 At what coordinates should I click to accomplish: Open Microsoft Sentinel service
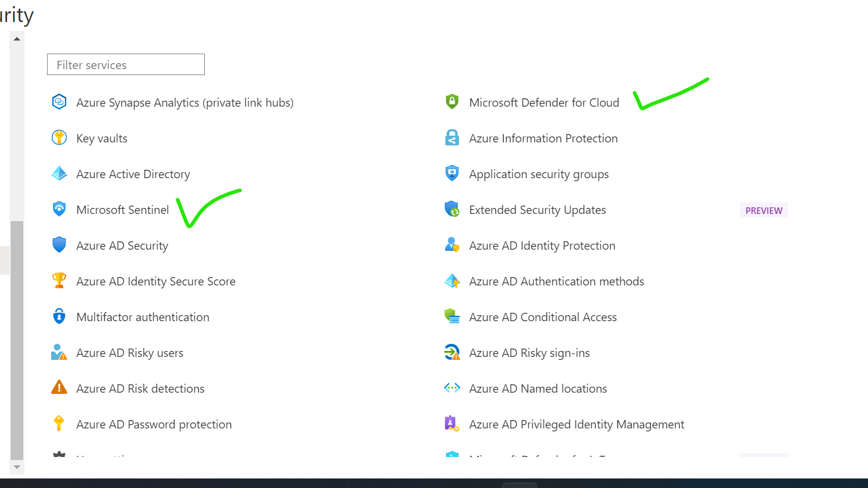[123, 210]
